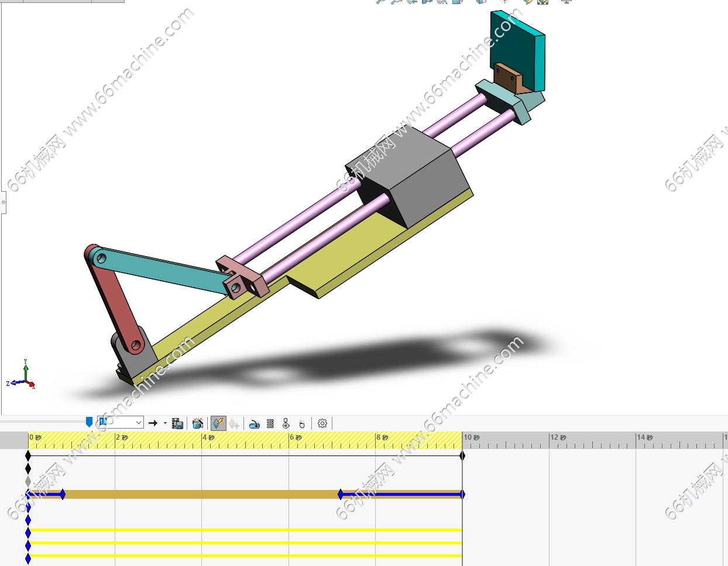Select the blue key ending the first short blue bar
Viewport: 728px width, 566px height.
(x=63, y=495)
